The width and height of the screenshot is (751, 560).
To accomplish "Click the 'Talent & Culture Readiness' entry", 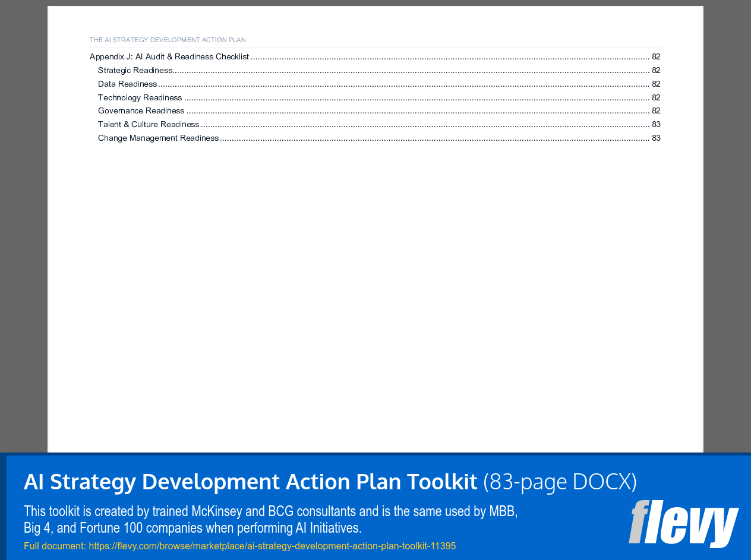I will coord(149,124).
